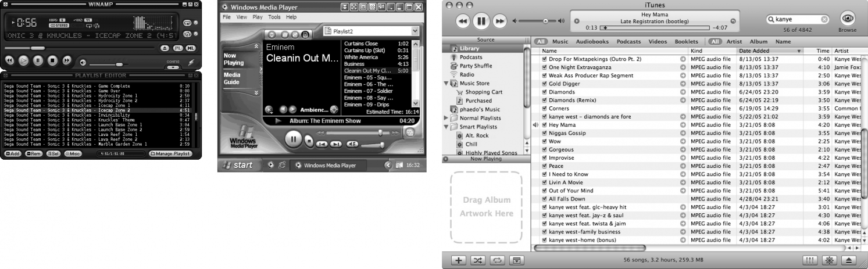Open the Winamp CONFIG drawer arrow

click(173, 67)
